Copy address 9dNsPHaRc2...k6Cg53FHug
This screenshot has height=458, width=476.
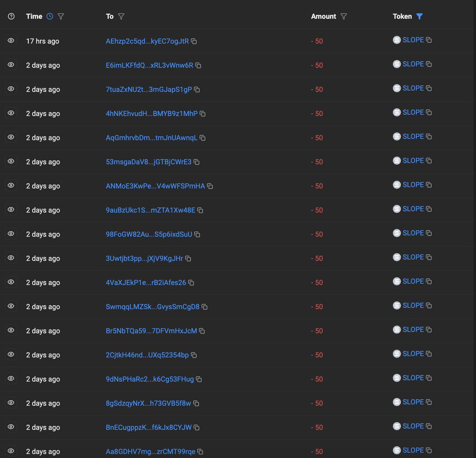click(199, 379)
